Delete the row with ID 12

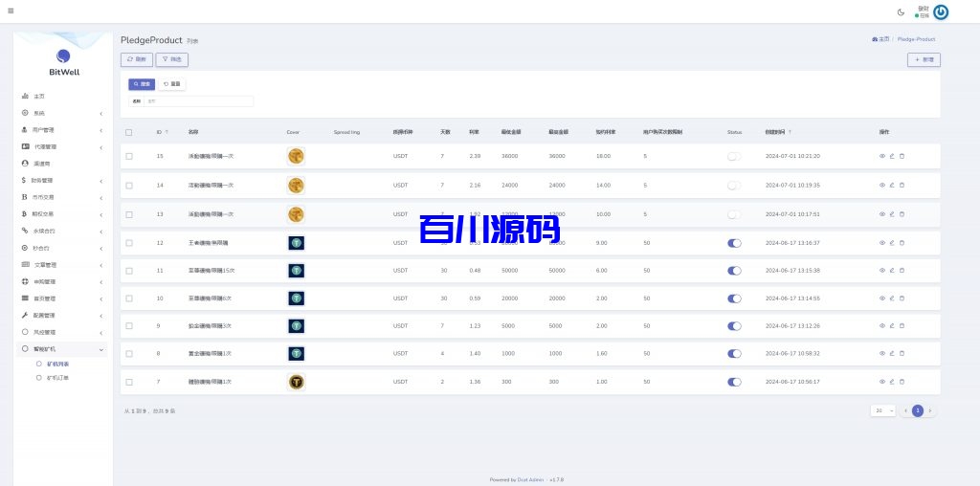902,242
